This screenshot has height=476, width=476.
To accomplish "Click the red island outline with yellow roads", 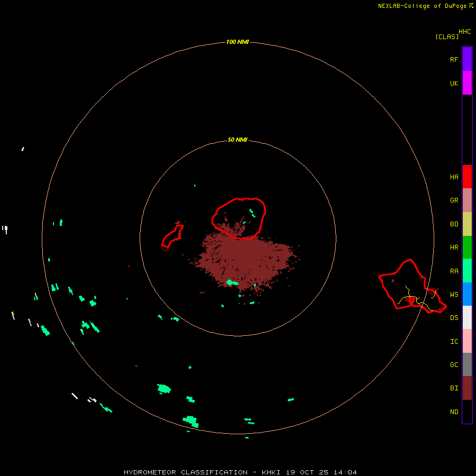I will click(412, 286).
